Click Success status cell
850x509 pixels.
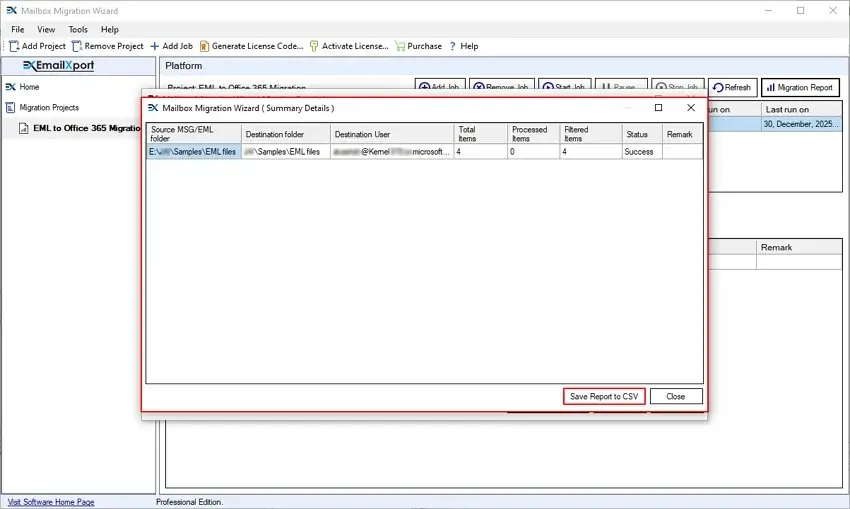point(642,152)
